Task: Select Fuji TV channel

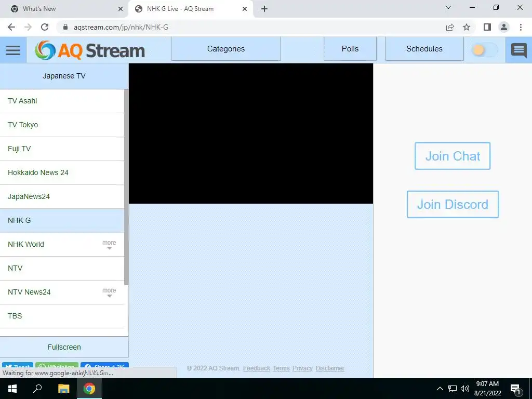Action: coord(62,149)
